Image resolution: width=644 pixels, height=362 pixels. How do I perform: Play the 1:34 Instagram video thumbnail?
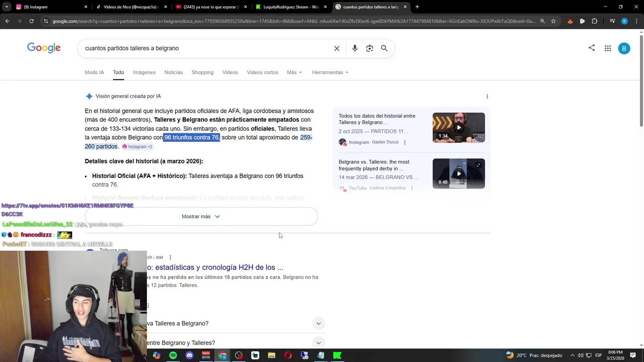[459, 128]
